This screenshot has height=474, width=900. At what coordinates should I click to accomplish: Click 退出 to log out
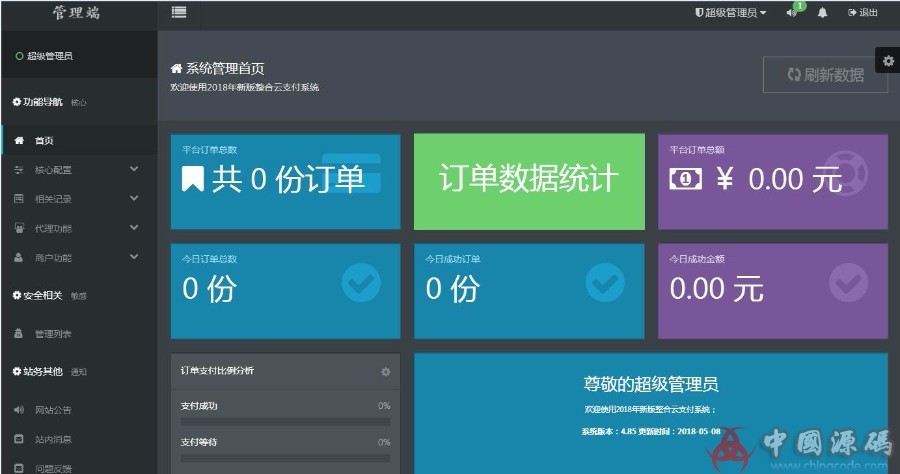(863, 13)
